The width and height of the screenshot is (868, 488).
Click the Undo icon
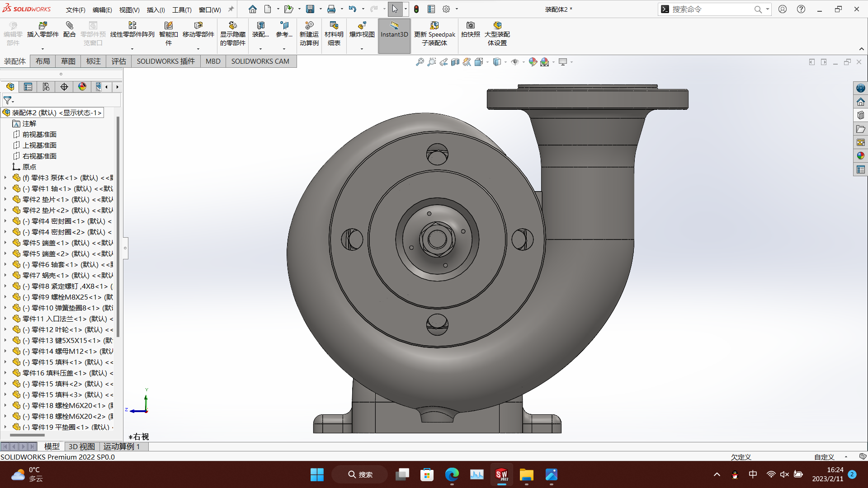pos(353,9)
